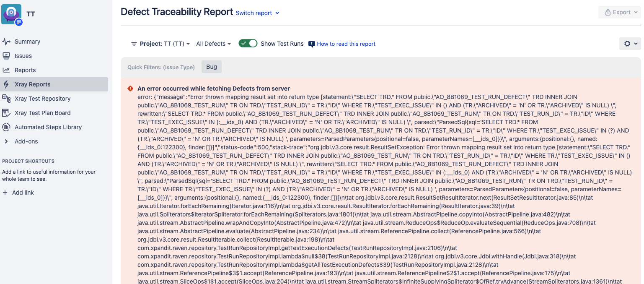Click the Issues monitor icon
This screenshot has height=284, width=644.
6,56
